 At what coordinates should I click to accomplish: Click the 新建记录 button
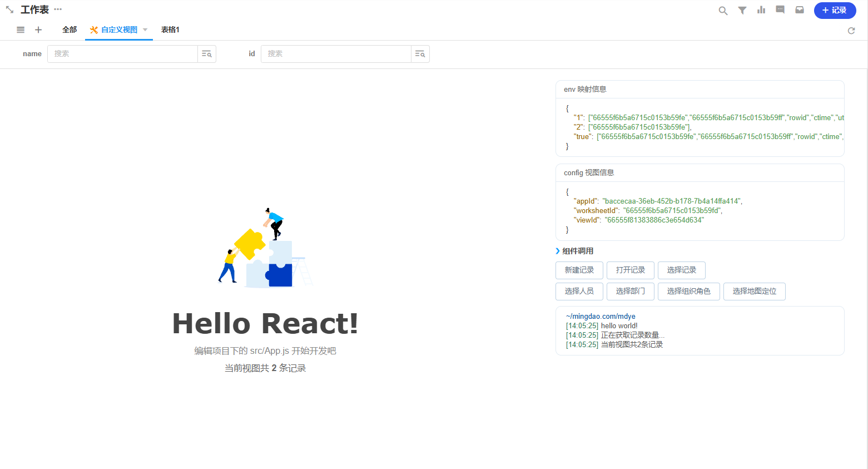coord(579,270)
